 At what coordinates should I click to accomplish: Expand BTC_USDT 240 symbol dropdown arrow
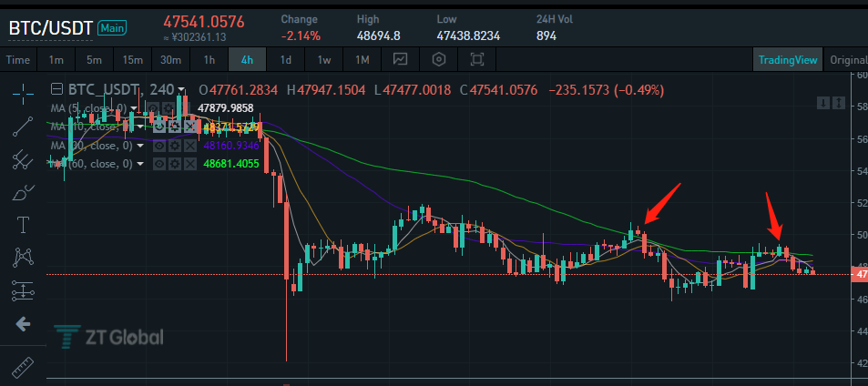[x=181, y=89]
